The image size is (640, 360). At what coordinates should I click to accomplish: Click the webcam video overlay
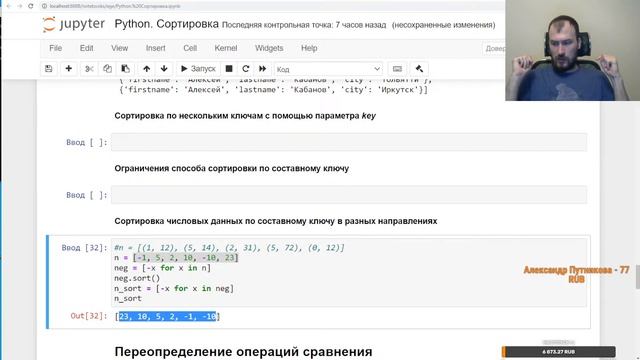click(572, 50)
